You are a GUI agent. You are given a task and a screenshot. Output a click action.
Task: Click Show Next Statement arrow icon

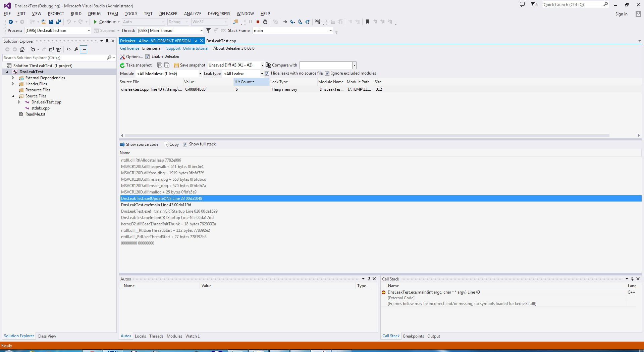[x=285, y=22]
